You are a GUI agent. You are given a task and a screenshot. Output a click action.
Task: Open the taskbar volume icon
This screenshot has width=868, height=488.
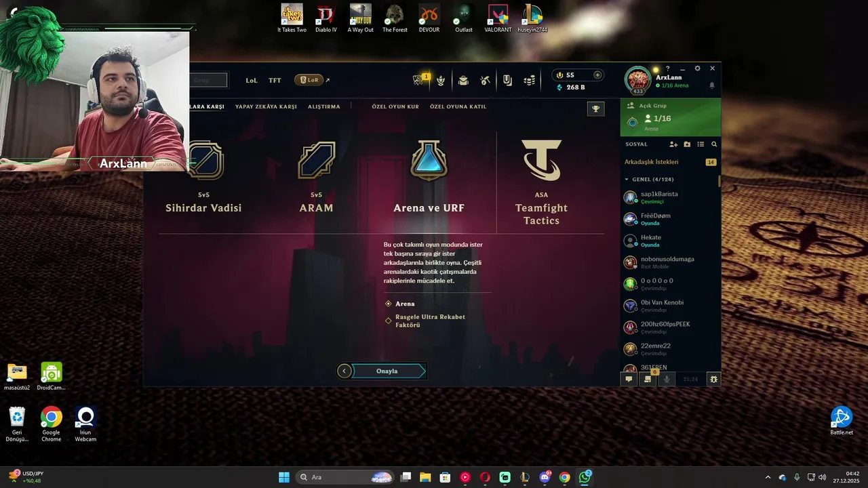[823, 477]
